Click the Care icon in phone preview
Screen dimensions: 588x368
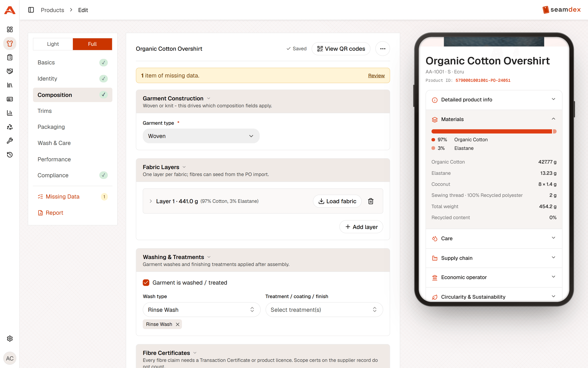435,239
